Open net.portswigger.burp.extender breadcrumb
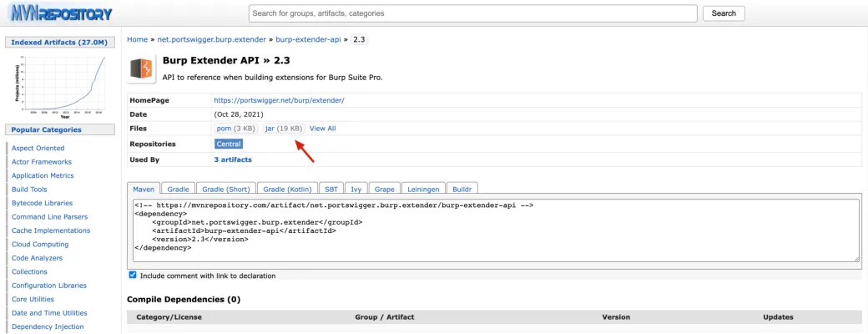The width and height of the screenshot is (868, 334). click(x=211, y=39)
